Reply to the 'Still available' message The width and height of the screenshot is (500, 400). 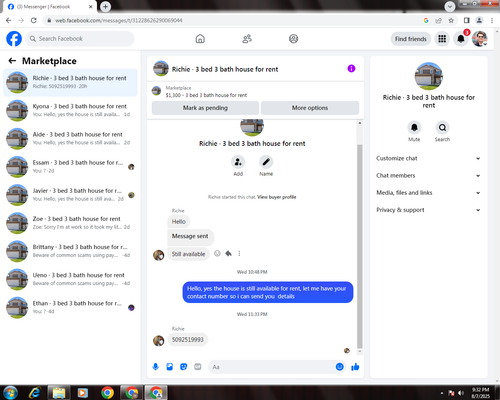pos(228,254)
